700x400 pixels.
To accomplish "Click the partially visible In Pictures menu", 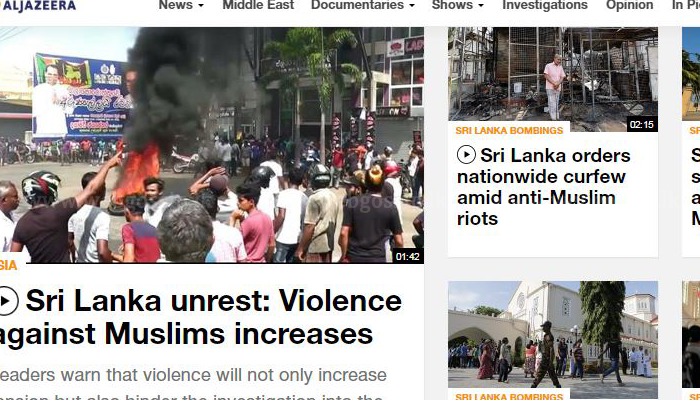I will click(x=686, y=5).
